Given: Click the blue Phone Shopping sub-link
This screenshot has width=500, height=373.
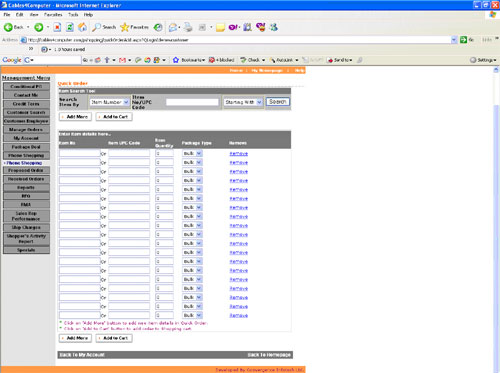Looking at the screenshot, I should point(24,163).
